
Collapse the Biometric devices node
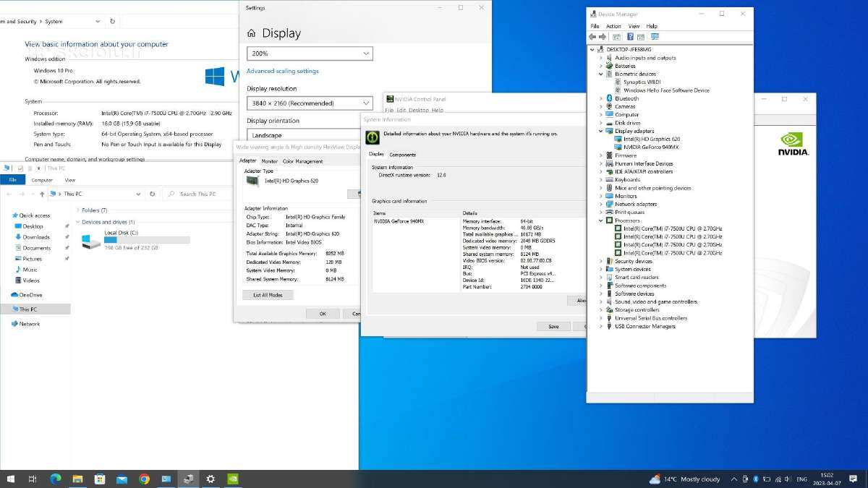(x=601, y=74)
